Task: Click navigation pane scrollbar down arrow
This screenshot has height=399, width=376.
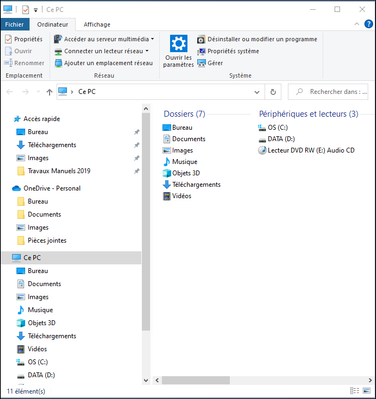Action: click(x=146, y=380)
